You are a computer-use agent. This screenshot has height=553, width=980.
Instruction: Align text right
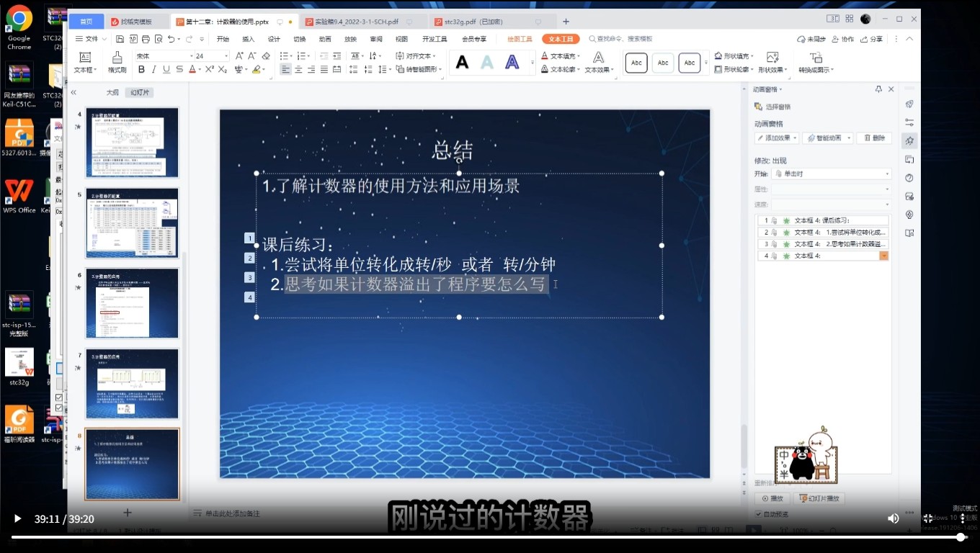tap(311, 70)
